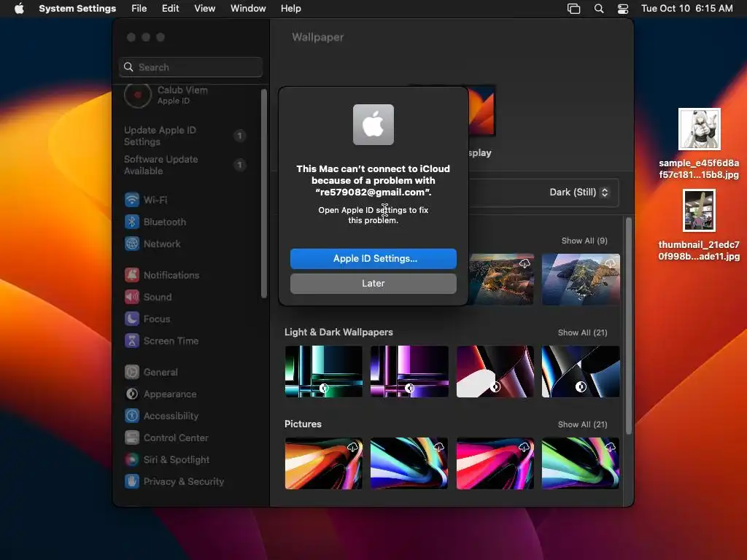Viewport: 747px width, 560px height.
Task: Click the Apple logo icon in dialog
Action: (373, 125)
